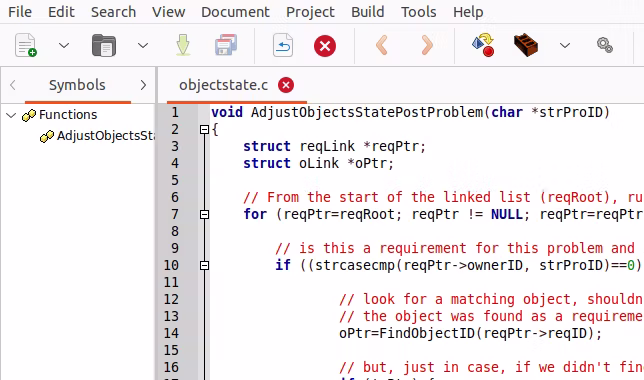Screen dimensions: 644x380
Task: Open the Edit menu
Action: coord(61,12)
